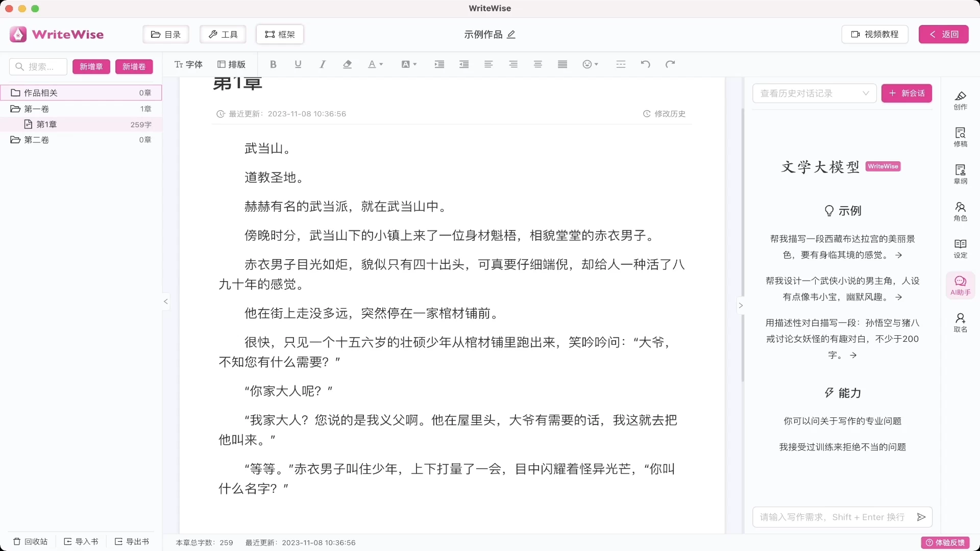980x551 pixels.
Task: Focus the 请输入写作需求 input box
Action: 832,517
